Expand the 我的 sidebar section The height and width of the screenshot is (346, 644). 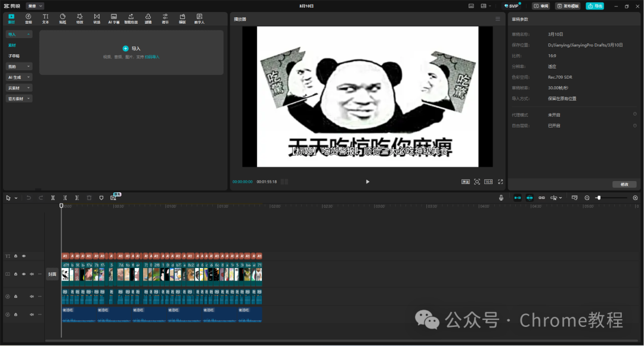coord(18,67)
